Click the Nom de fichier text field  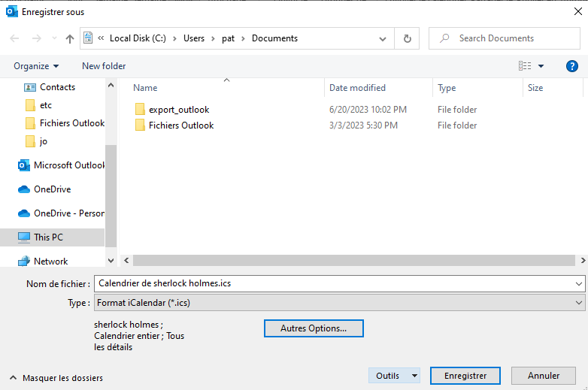tap(331, 283)
